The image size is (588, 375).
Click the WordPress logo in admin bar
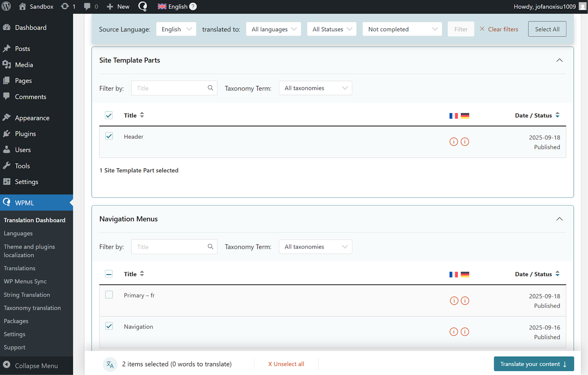(x=6, y=7)
